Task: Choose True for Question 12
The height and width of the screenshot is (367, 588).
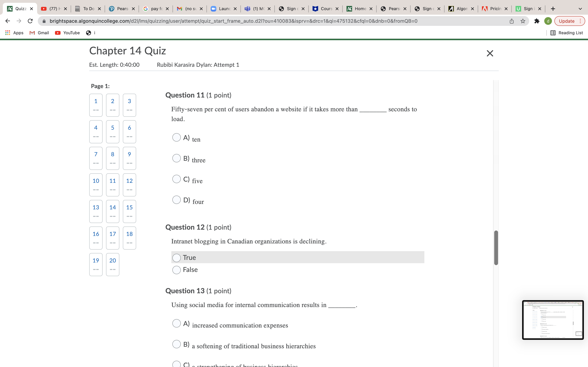Action: 176,258
